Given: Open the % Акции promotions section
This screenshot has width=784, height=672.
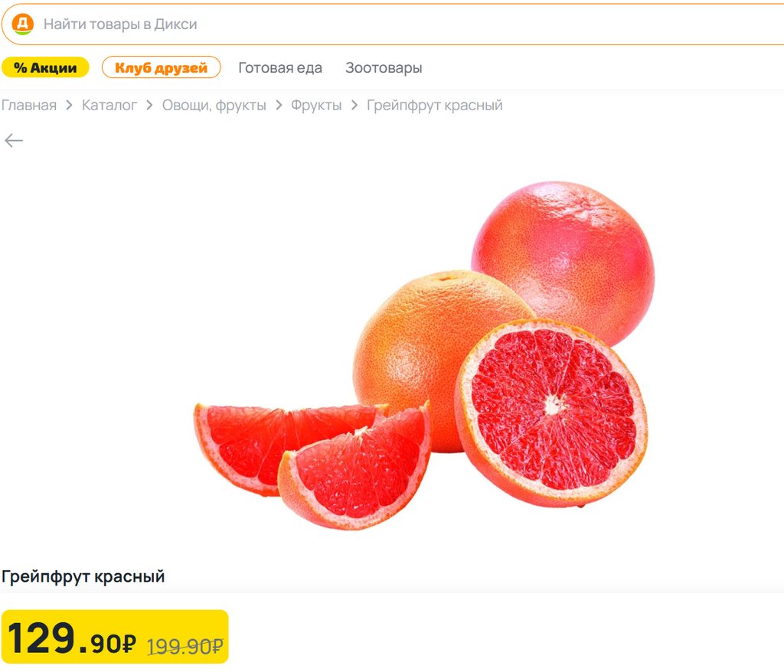Looking at the screenshot, I should (x=45, y=67).
